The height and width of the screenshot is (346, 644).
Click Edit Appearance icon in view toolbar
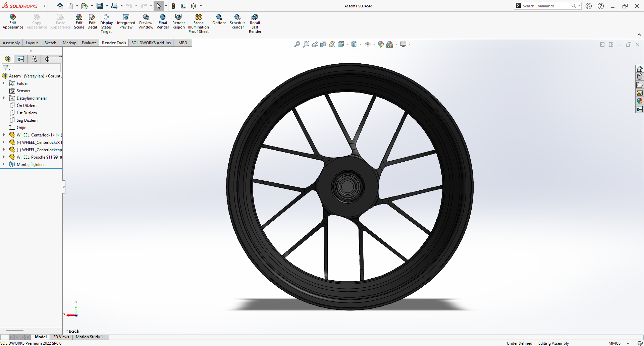click(x=381, y=44)
